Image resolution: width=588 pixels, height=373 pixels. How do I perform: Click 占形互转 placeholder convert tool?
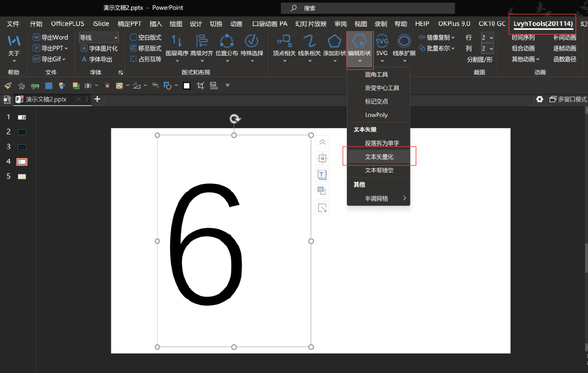tap(145, 59)
